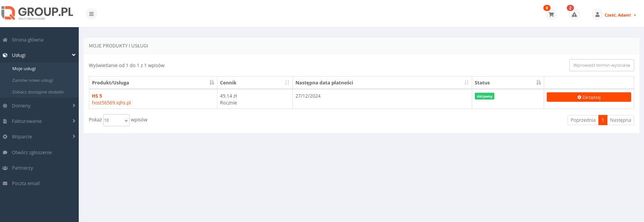Click the Zarządzaj button
The height and width of the screenshot is (222, 644).
(x=589, y=97)
